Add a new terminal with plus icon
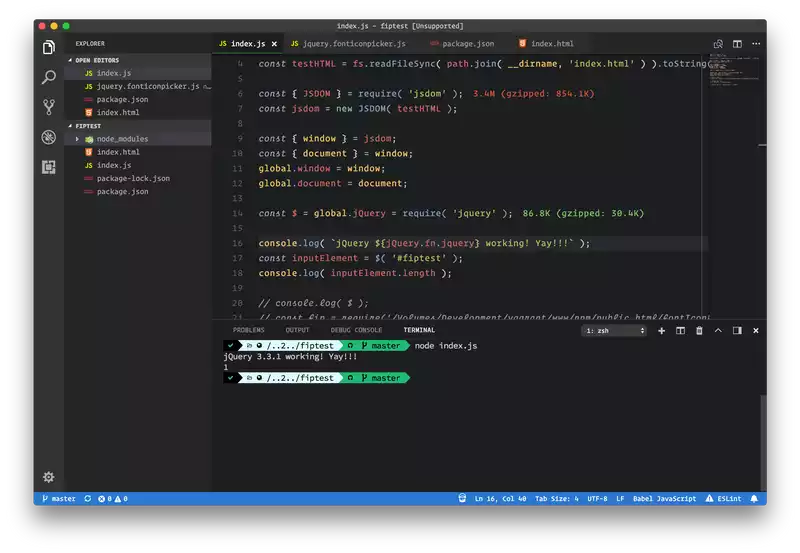The width and height of the screenshot is (800, 553). [x=661, y=331]
